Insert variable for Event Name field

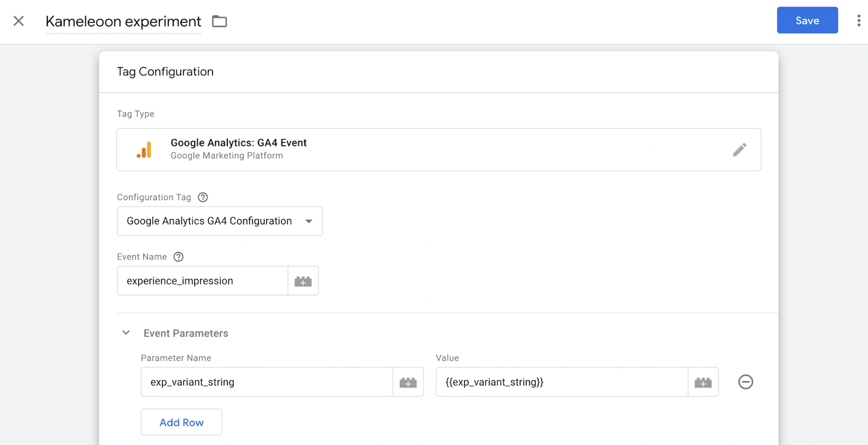click(x=303, y=281)
